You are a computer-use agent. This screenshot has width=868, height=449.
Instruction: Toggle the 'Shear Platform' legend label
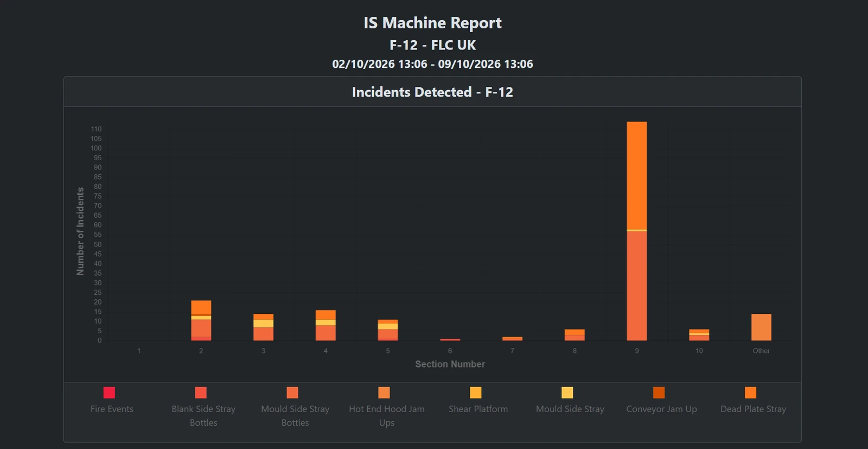point(478,409)
